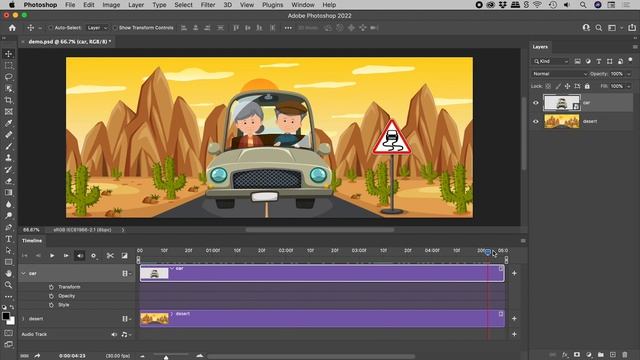Click the Share icon at top right
This screenshot has height=360, width=640.
(632, 28)
